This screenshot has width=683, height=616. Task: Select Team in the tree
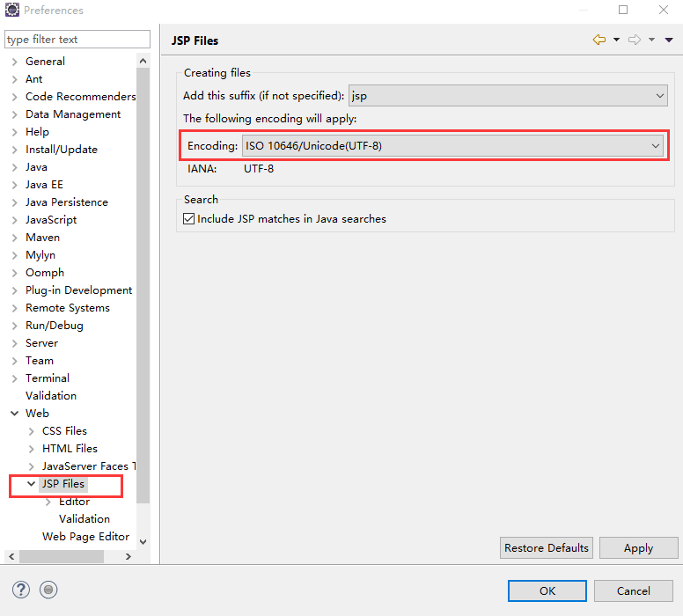pyautogui.click(x=40, y=360)
